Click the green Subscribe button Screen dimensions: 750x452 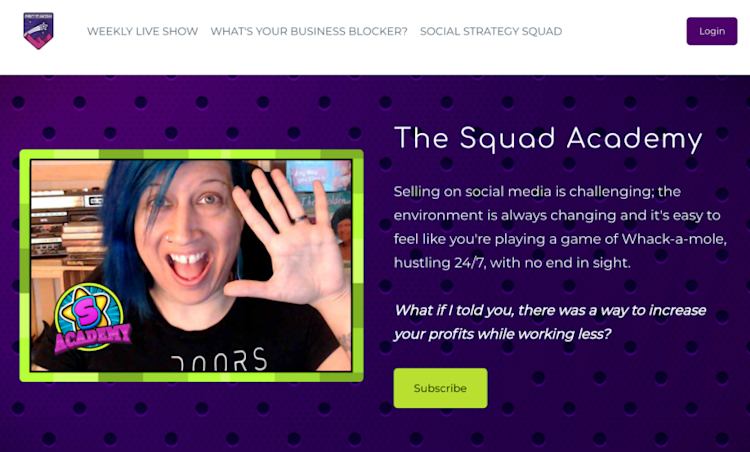[441, 388]
